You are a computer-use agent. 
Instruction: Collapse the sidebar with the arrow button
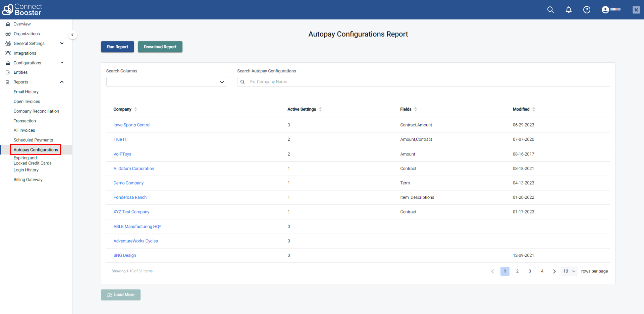click(72, 35)
